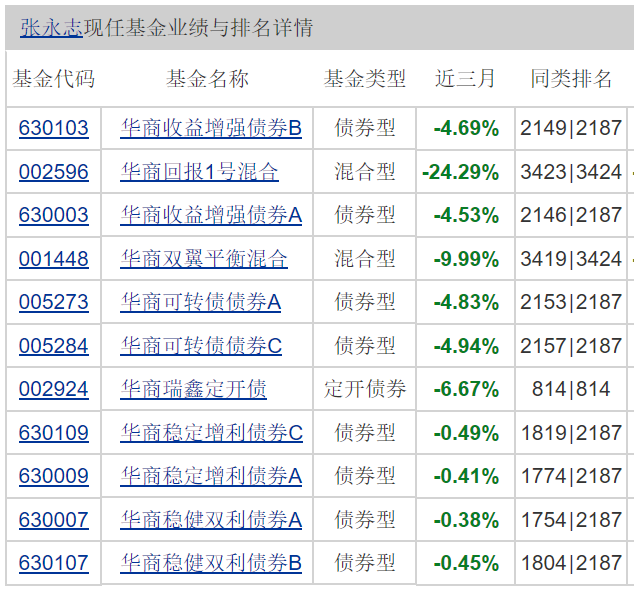Screen dimensions: 634x601
Task: Open fund code 005284 link
Action: [x=54, y=346]
